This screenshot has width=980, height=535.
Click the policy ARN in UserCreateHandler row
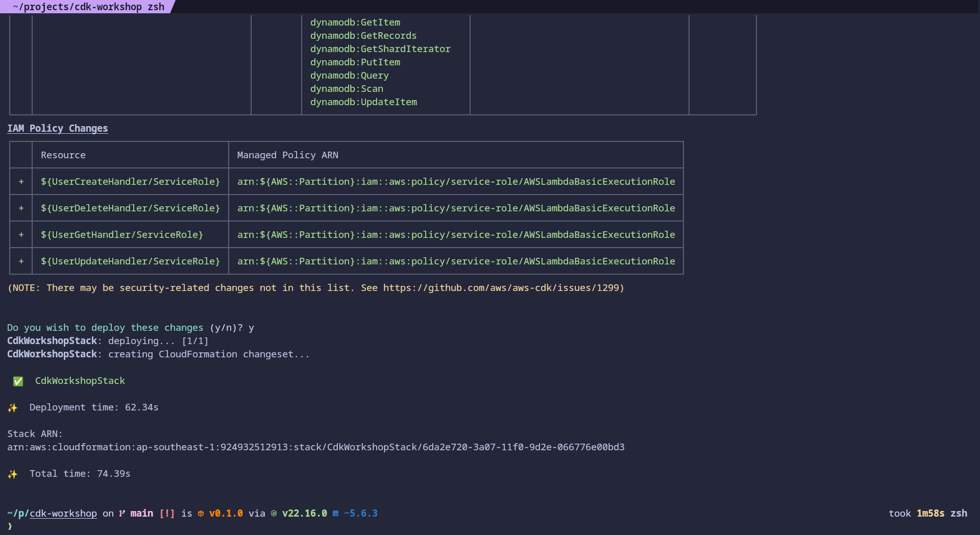pos(456,182)
